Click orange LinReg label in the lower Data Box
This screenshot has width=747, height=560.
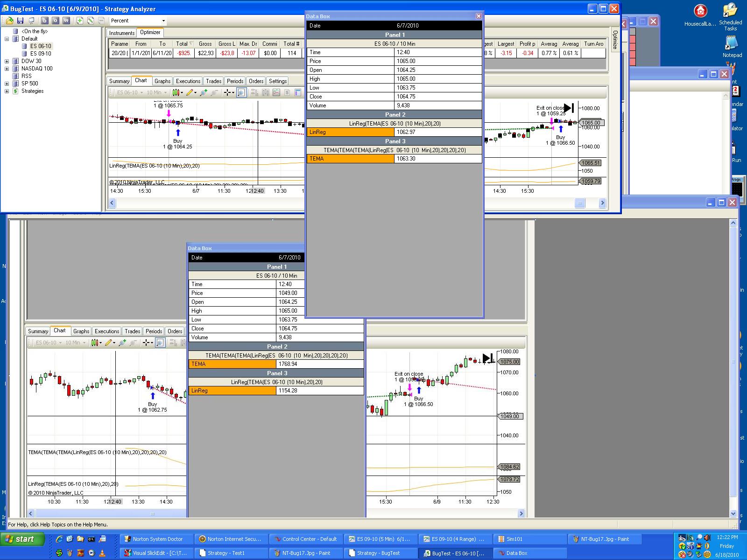(x=233, y=391)
